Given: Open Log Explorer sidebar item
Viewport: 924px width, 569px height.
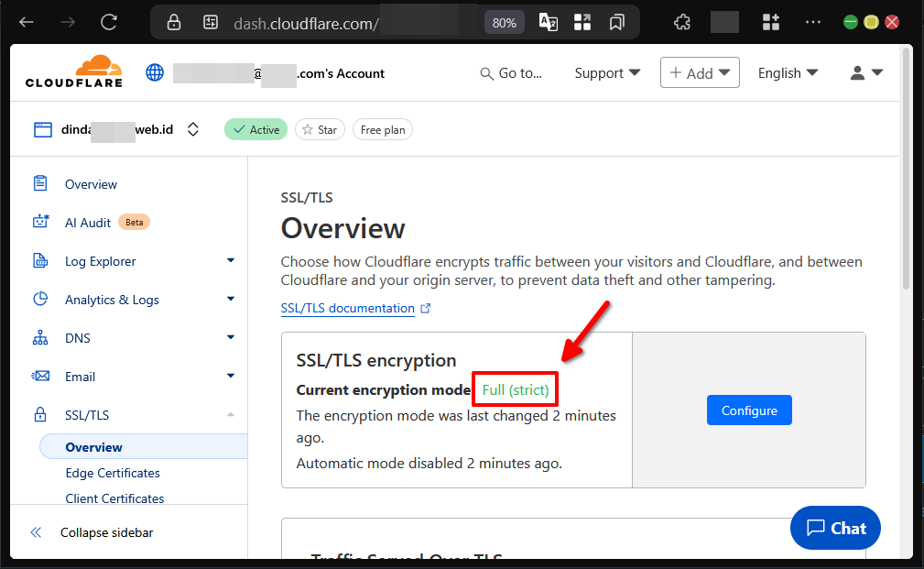Looking at the screenshot, I should tap(100, 261).
